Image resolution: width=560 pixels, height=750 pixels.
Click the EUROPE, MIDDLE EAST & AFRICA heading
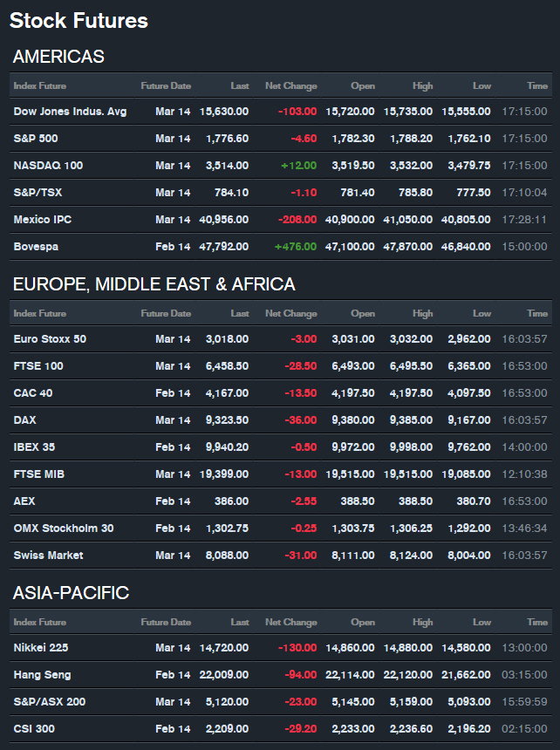coord(154,285)
